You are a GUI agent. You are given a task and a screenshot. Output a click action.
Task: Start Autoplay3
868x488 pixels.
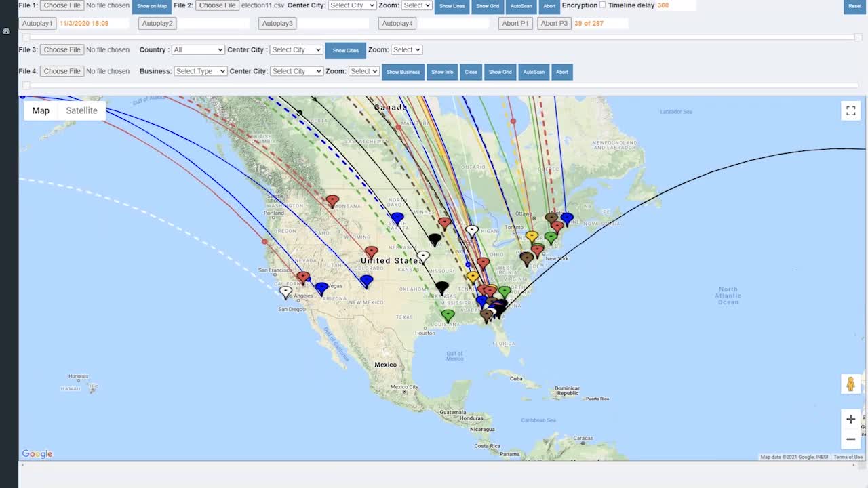[x=277, y=23]
